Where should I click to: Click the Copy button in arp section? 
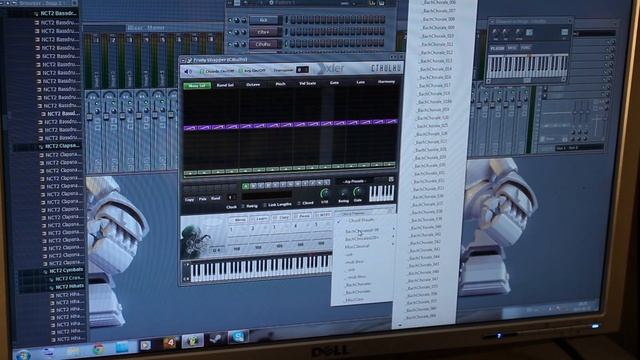pyautogui.click(x=189, y=200)
